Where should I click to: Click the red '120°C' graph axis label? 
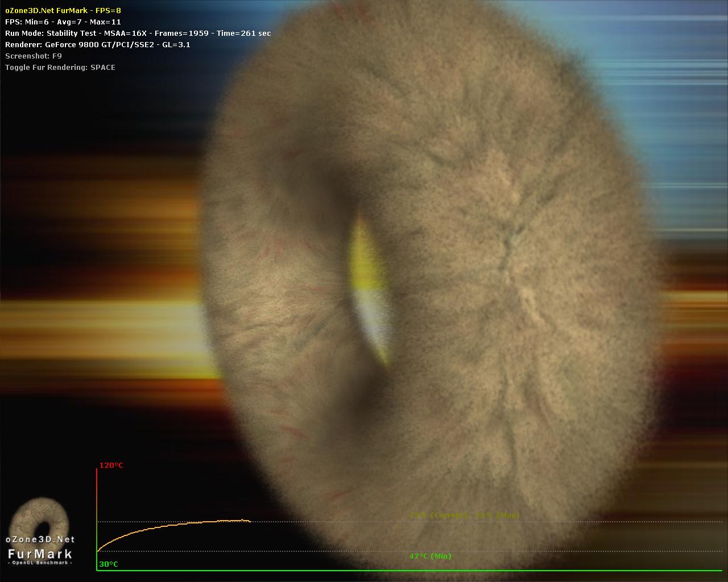pos(111,465)
